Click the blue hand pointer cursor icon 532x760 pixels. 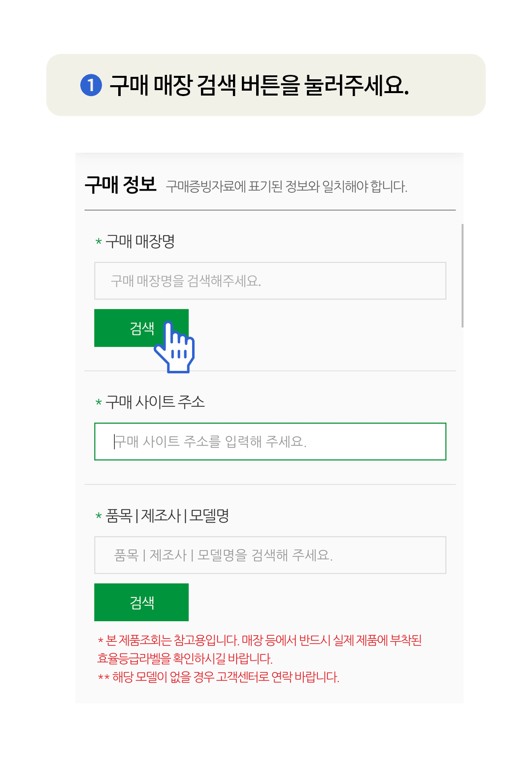click(x=175, y=347)
